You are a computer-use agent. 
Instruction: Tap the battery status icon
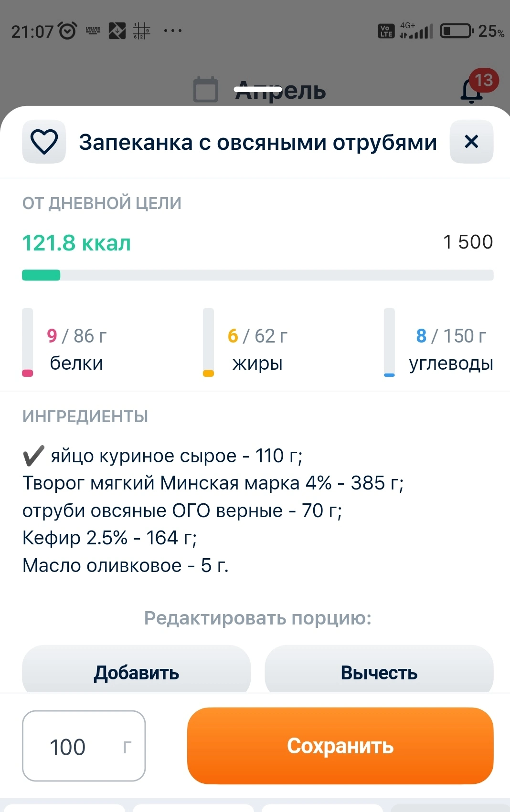click(x=456, y=31)
